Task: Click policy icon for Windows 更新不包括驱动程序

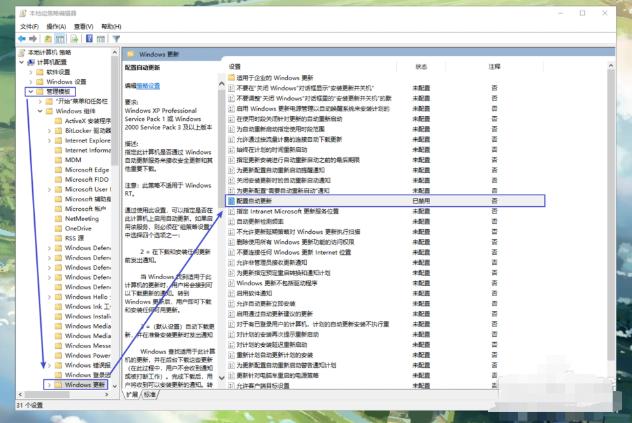Action: (231, 283)
